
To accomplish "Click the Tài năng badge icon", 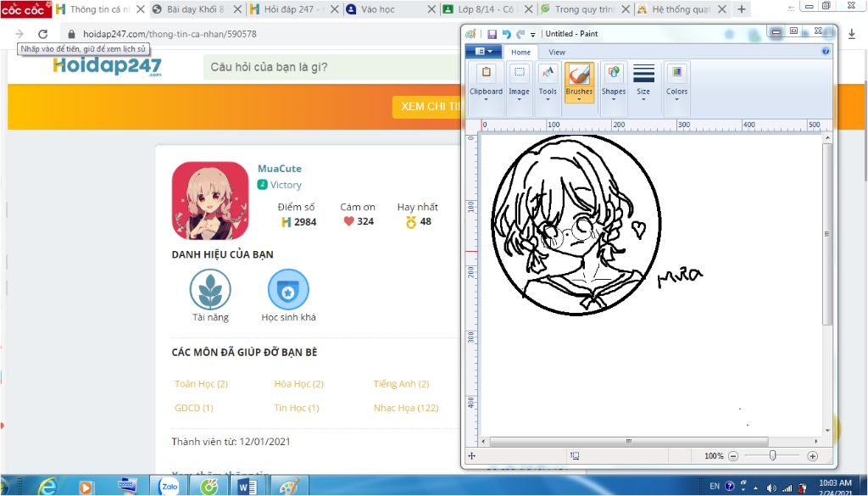I will 210,289.
